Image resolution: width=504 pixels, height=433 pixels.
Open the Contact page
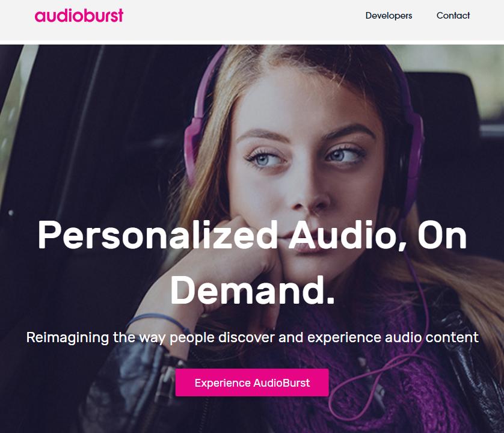coord(453,16)
